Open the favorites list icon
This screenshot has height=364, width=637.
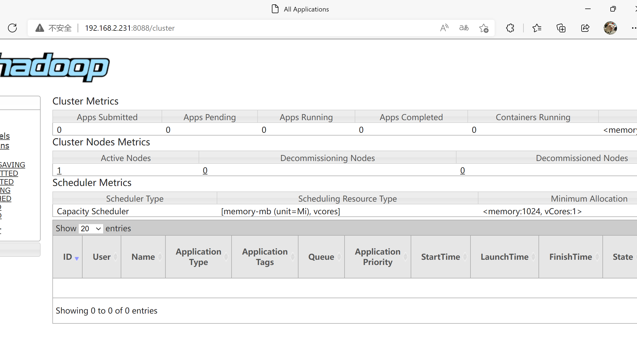click(537, 28)
